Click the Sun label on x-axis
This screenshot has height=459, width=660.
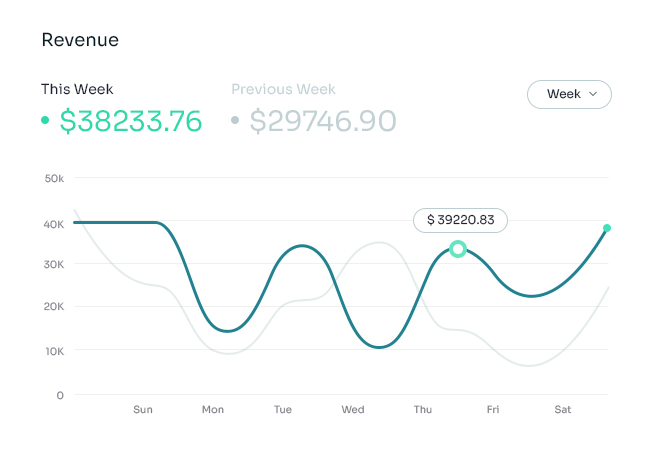pos(143,409)
